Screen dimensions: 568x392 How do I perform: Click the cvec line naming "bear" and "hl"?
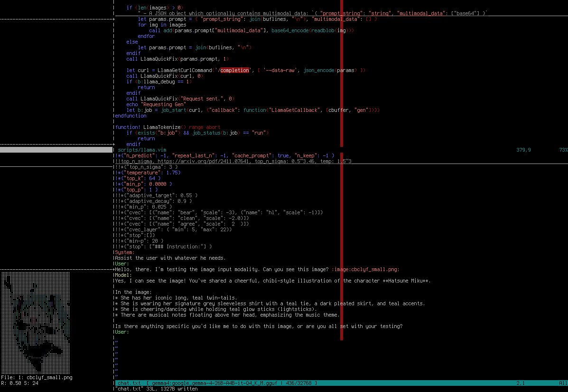(x=218, y=212)
